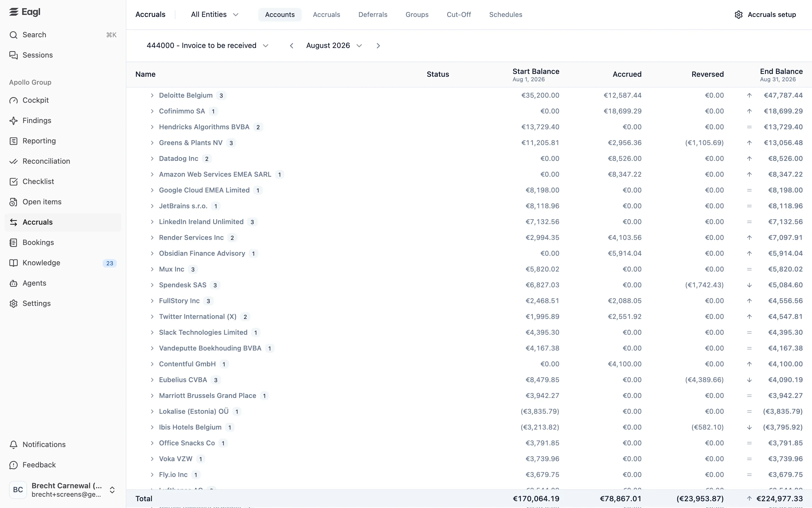Click the Cockpit gauge icon

click(x=14, y=100)
